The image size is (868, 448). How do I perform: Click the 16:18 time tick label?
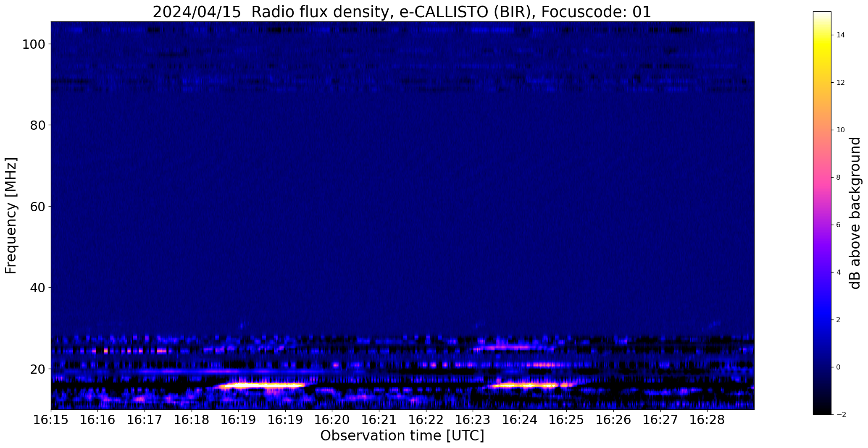(192, 420)
